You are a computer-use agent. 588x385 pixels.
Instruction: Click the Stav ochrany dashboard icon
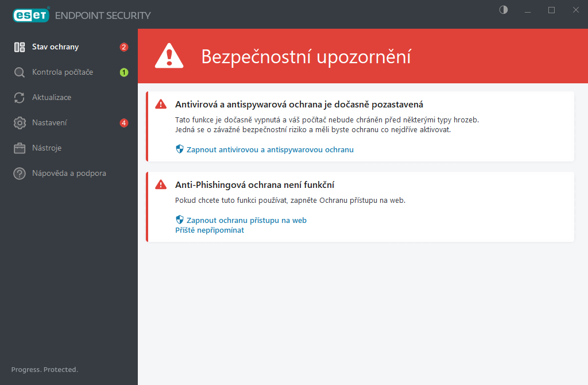coord(20,47)
